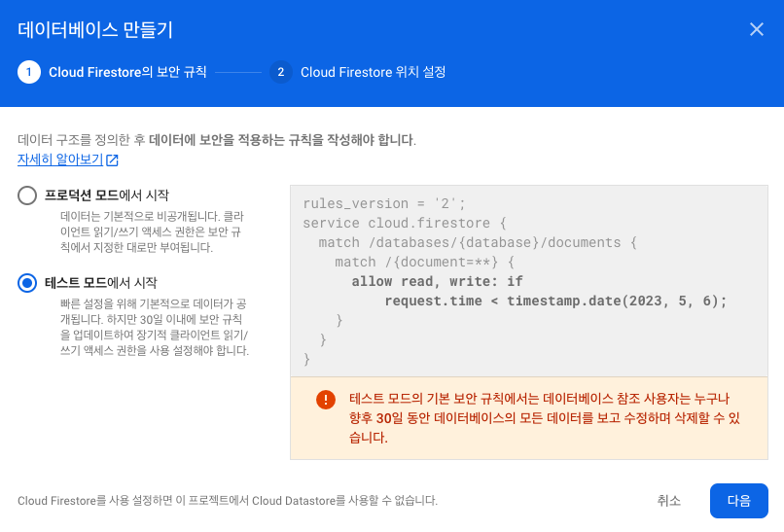This screenshot has width=784, height=532.
Task: Click the 'match /{document=**}' code line
Action: tap(424, 262)
